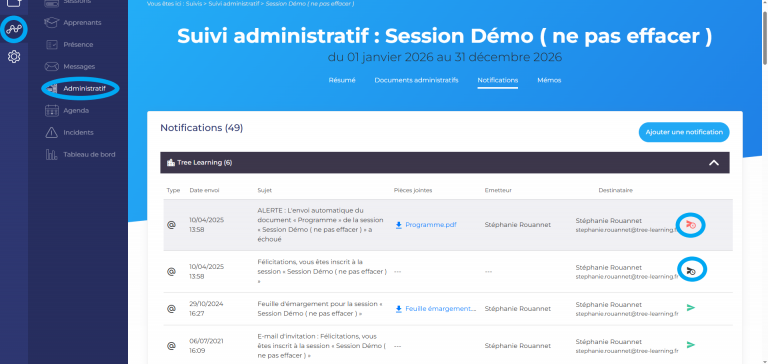Click the Ajouter une notification button

click(x=684, y=132)
